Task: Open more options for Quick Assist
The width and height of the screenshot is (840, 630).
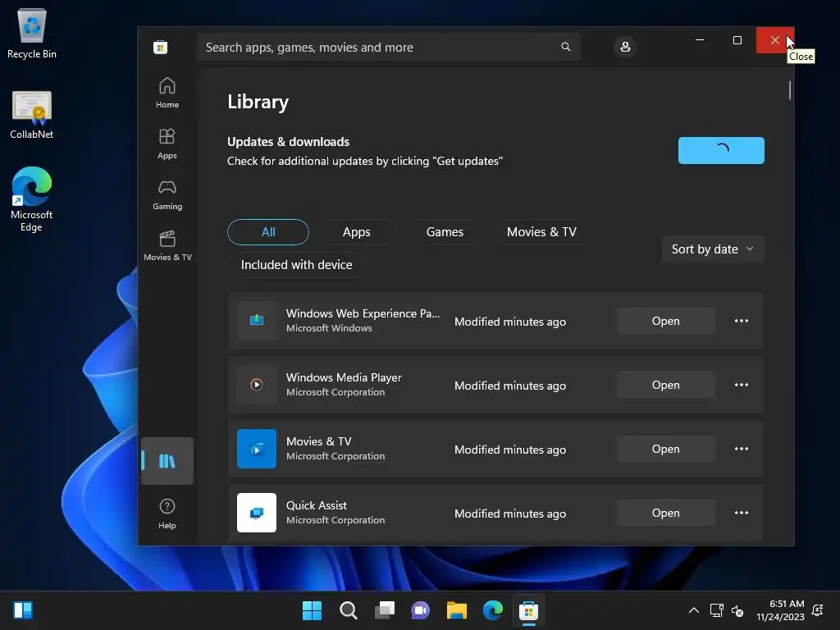Action: [742, 513]
